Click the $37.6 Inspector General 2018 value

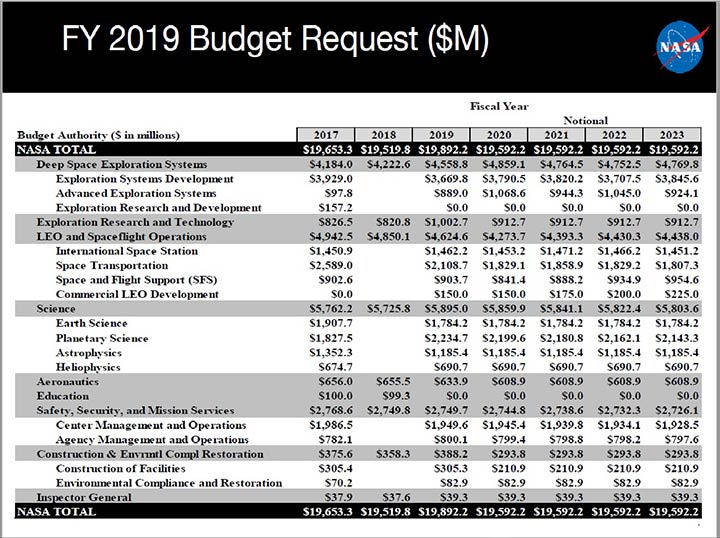396,497
